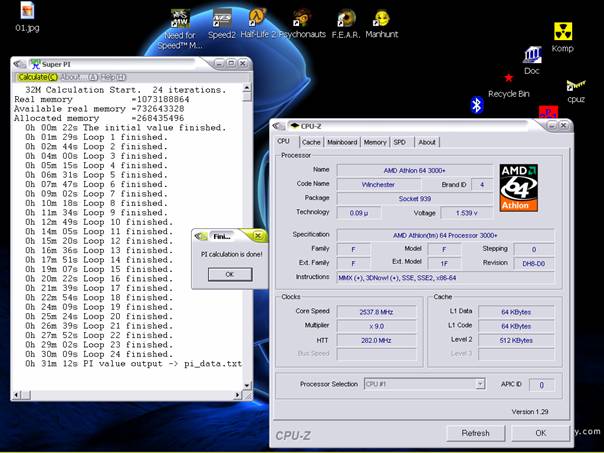Select the Recycle Bin icon
This screenshot has width=604, height=453.
[509, 79]
